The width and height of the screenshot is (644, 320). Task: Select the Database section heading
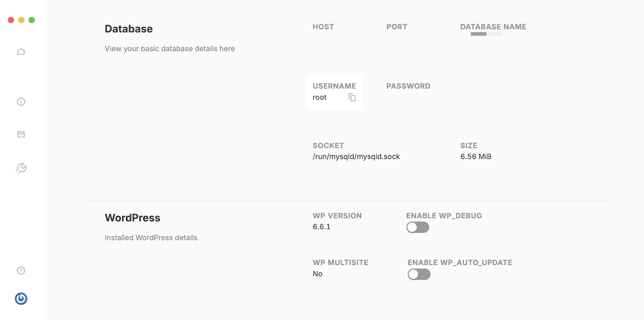tap(129, 28)
